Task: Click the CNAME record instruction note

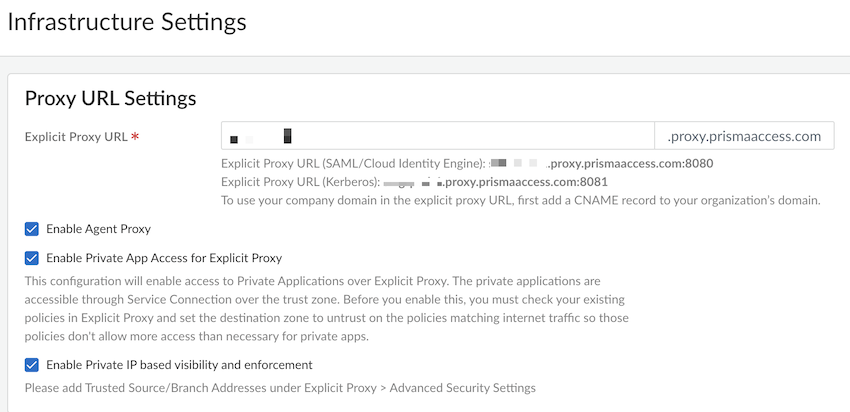Action: [520, 200]
